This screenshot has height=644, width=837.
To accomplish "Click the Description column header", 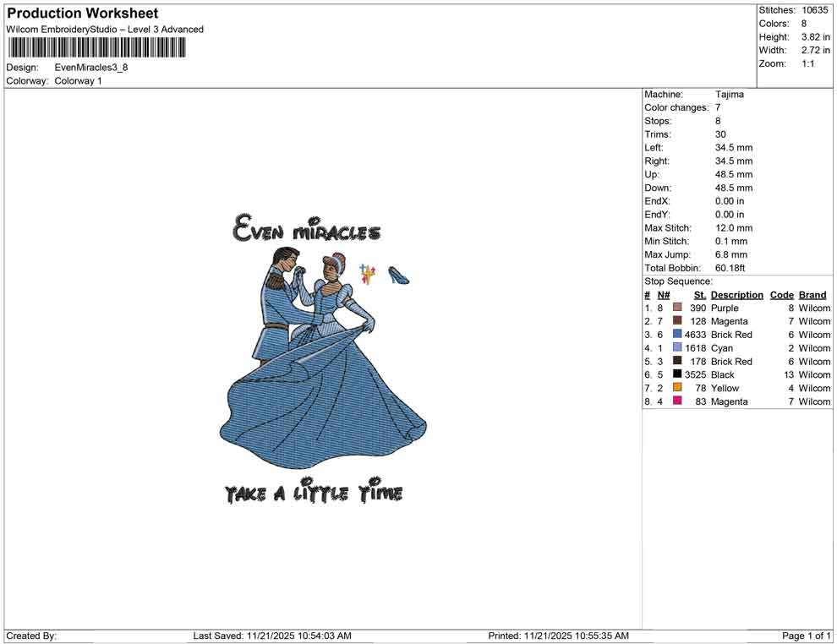I will click(736, 294).
